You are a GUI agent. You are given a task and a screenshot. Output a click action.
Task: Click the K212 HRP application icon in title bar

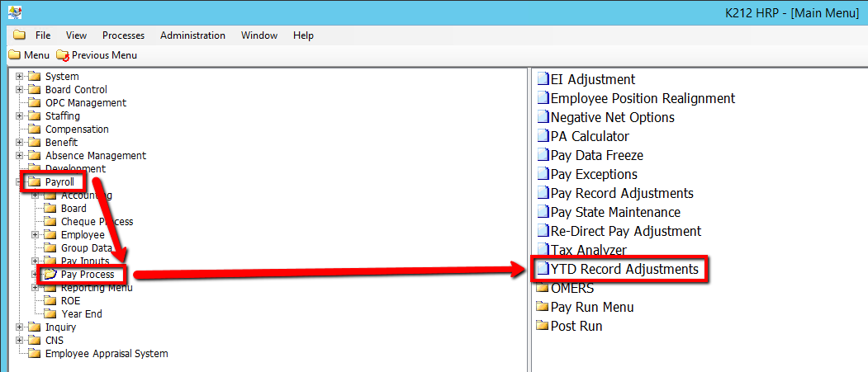[x=14, y=12]
